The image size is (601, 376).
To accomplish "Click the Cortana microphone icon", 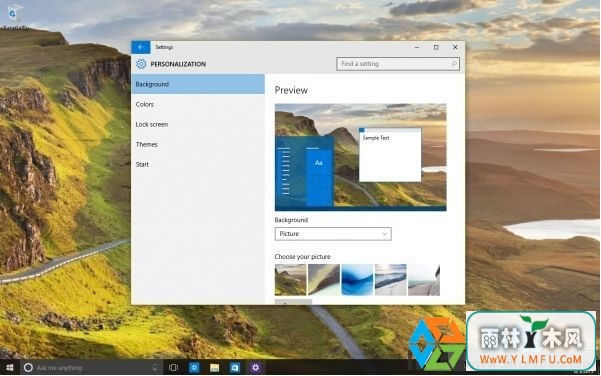I will click(x=155, y=368).
